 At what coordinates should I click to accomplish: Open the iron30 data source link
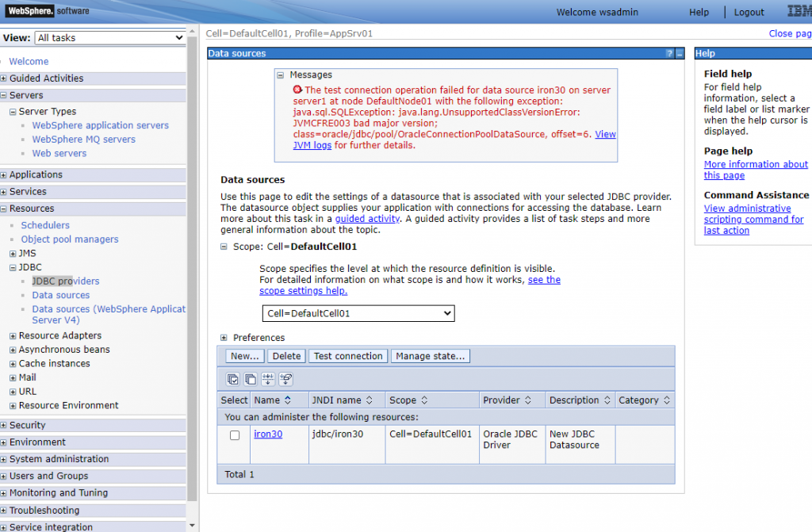click(268, 434)
